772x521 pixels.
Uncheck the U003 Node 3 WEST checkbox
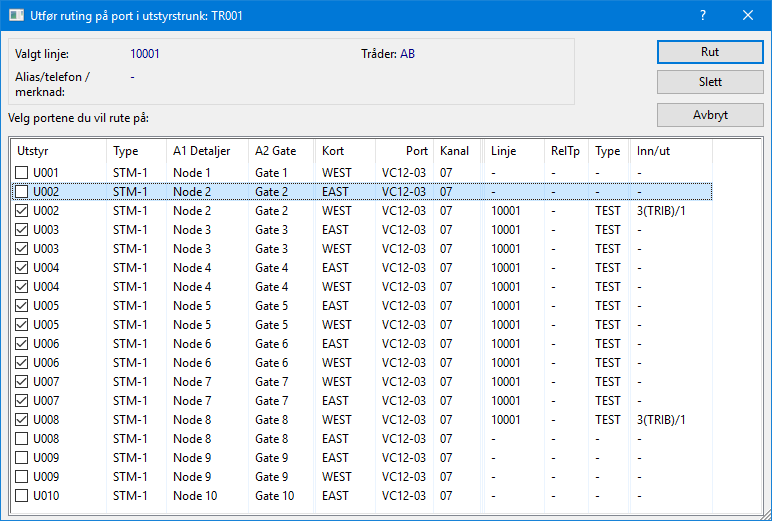[22, 249]
